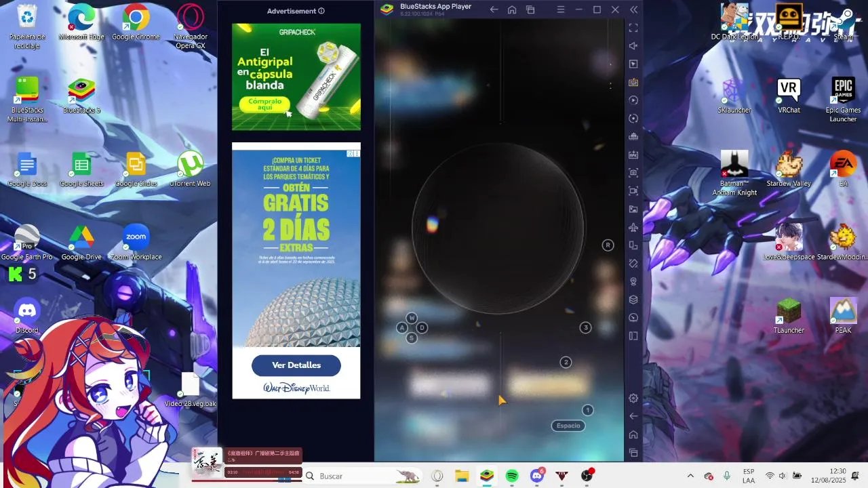Click the R key overlay button
Screen dimensions: 868x488
pyautogui.click(x=608, y=245)
